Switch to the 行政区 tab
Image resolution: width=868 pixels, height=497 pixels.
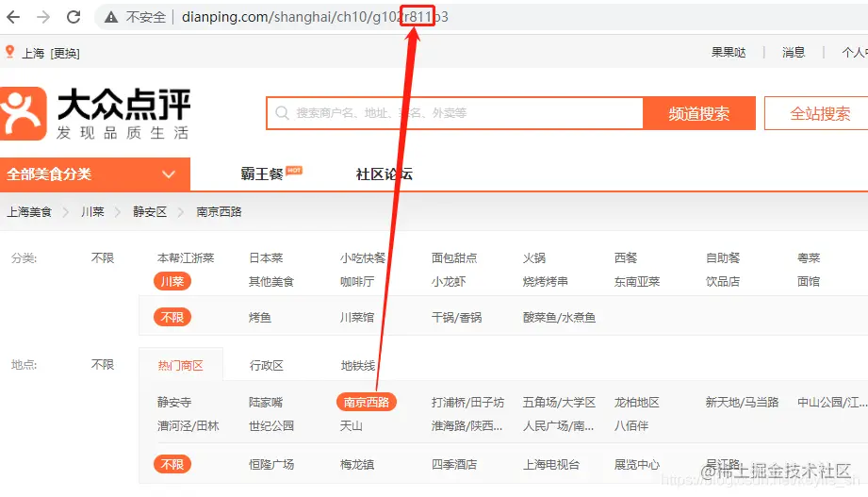[267, 365]
